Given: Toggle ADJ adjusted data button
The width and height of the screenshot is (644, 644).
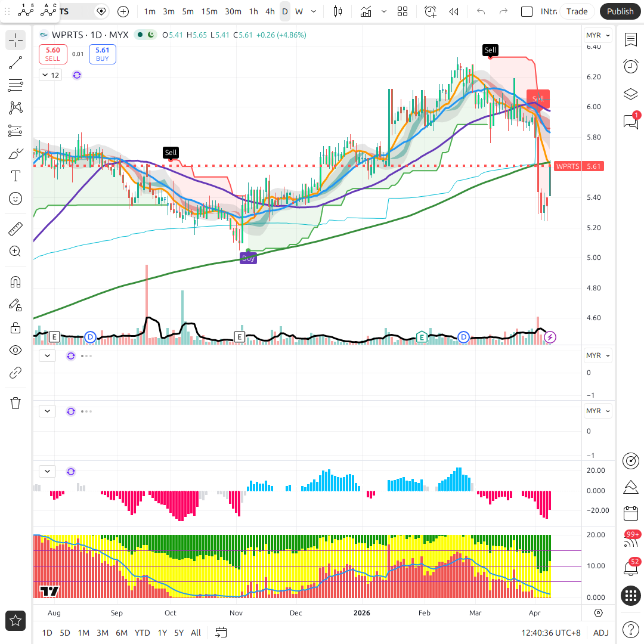Looking at the screenshot, I should (x=600, y=633).
